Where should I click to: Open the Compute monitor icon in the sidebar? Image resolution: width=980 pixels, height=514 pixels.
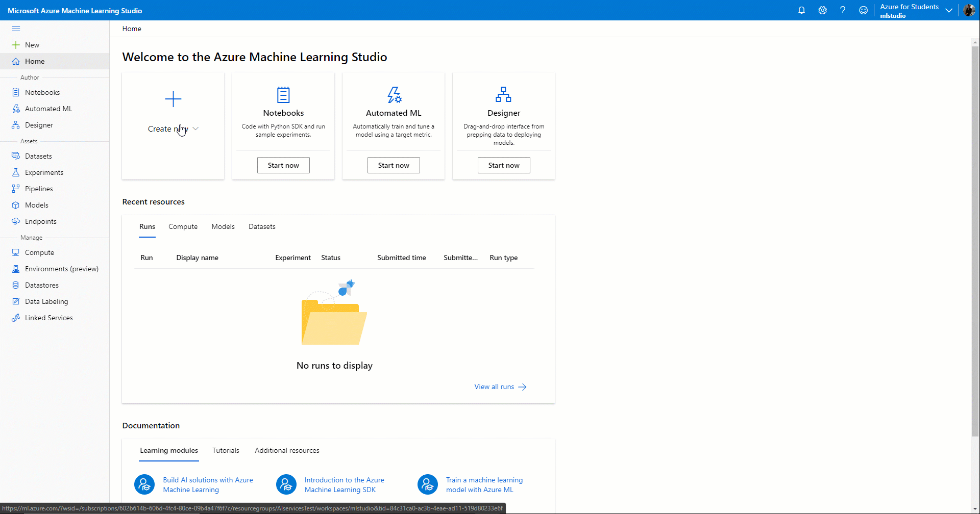click(16, 252)
